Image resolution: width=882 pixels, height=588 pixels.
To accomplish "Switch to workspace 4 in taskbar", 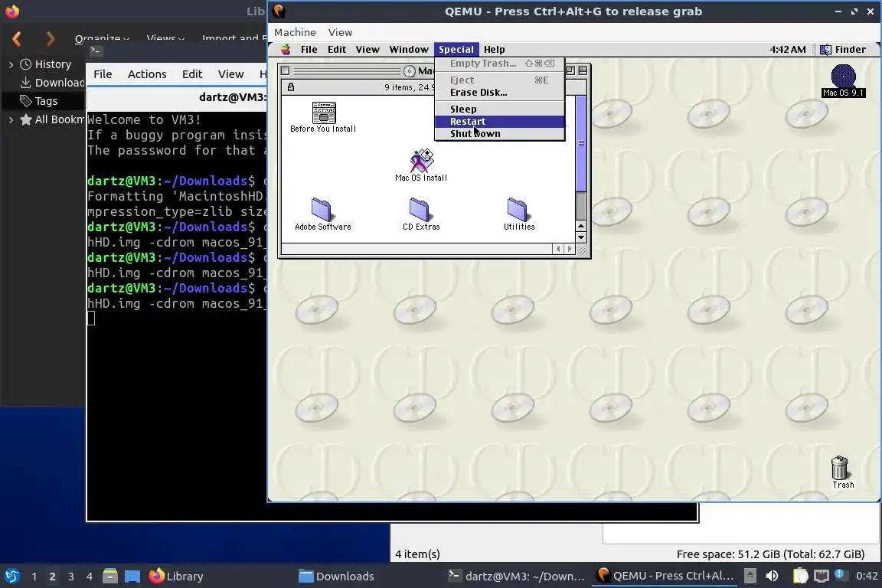I will [90, 577].
